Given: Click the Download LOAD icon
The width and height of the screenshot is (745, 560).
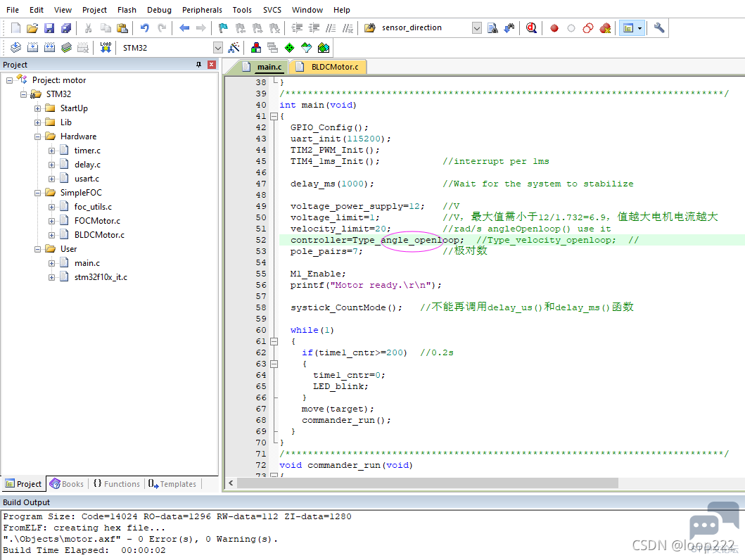Looking at the screenshot, I should [x=106, y=48].
